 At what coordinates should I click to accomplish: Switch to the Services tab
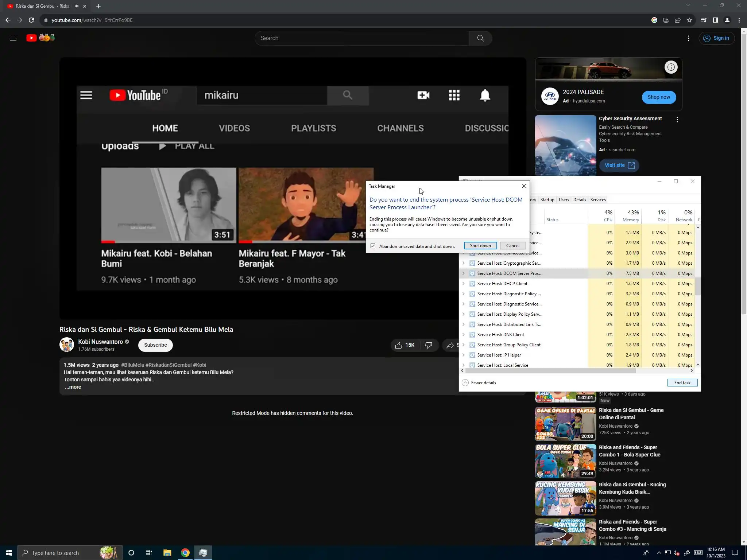coord(598,200)
